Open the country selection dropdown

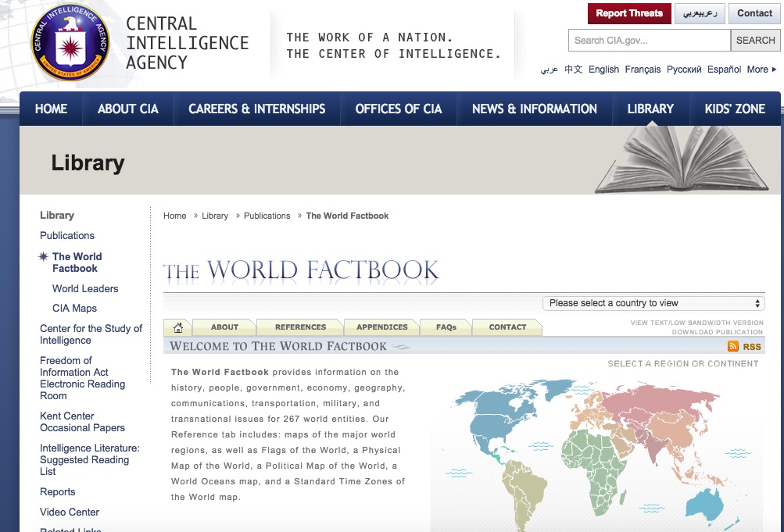click(653, 303)
